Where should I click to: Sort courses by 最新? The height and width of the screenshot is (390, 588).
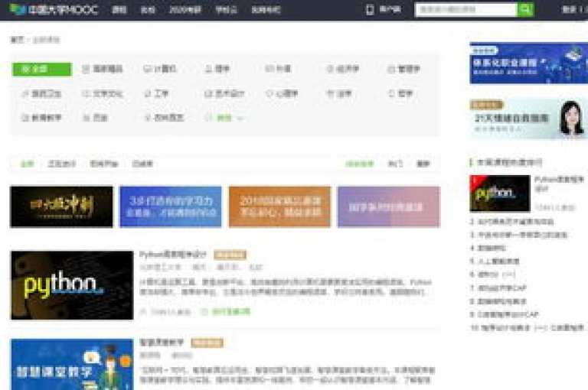pyautogui.click(x=423, y=164)
